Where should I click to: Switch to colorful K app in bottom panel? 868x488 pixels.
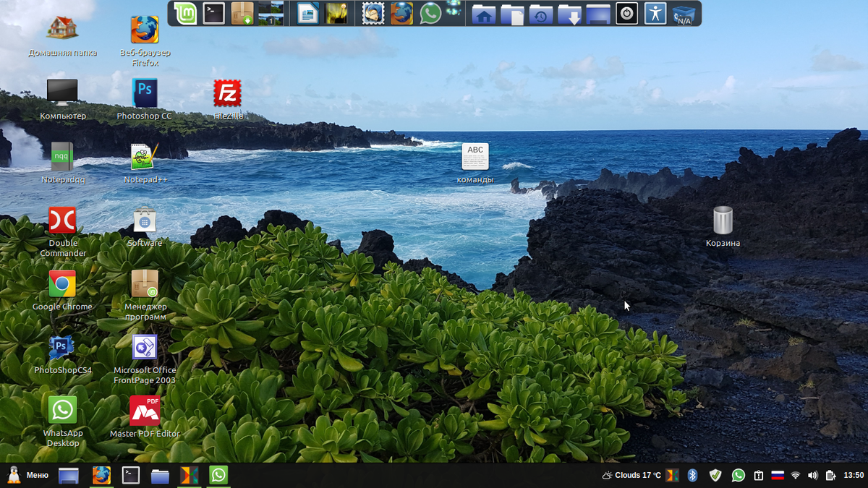(189, 475)
